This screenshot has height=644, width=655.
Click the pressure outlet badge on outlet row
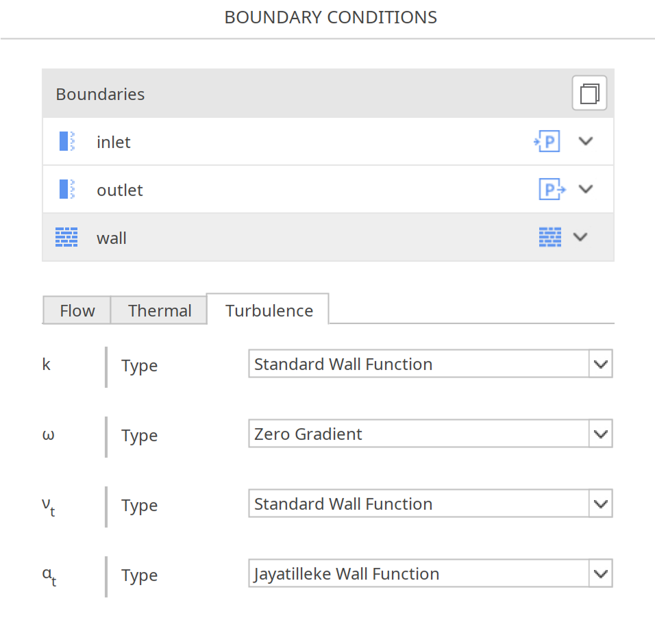[552, 189]
